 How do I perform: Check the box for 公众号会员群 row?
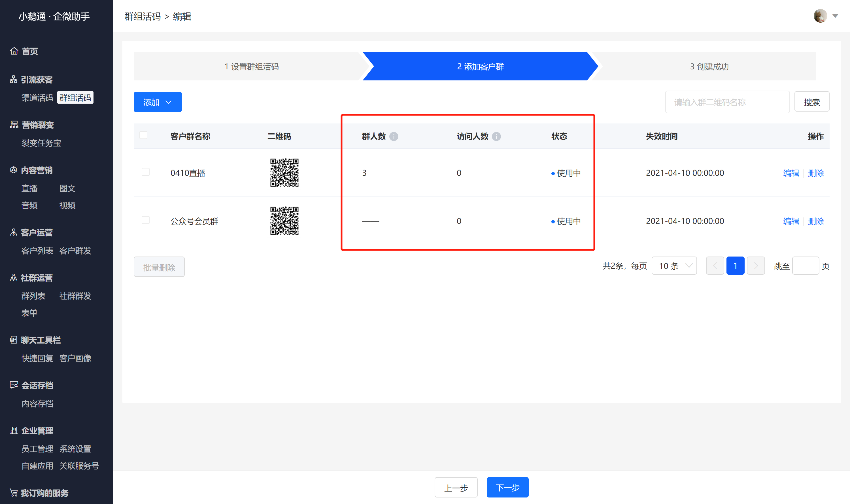click(x=145, y=220)
